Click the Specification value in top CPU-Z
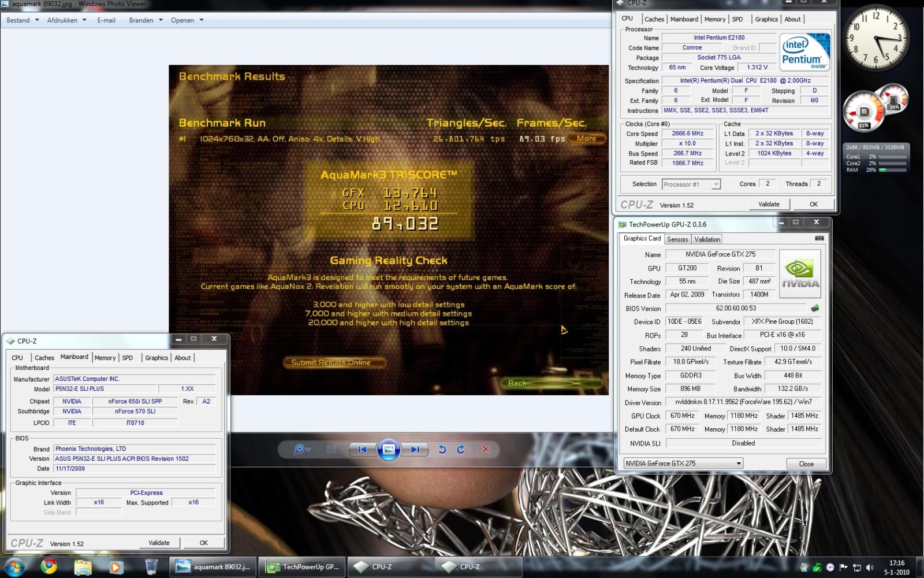 745,80
